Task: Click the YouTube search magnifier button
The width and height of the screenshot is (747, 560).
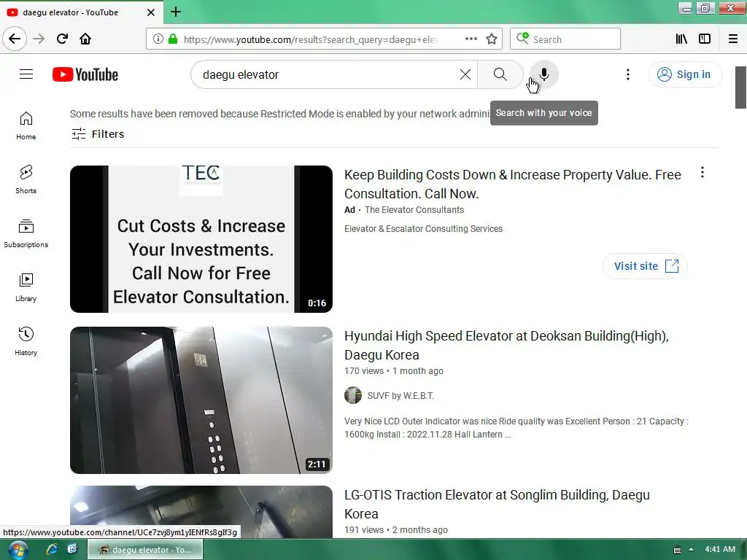Action: pyautogui.click(x=500, y=74)
